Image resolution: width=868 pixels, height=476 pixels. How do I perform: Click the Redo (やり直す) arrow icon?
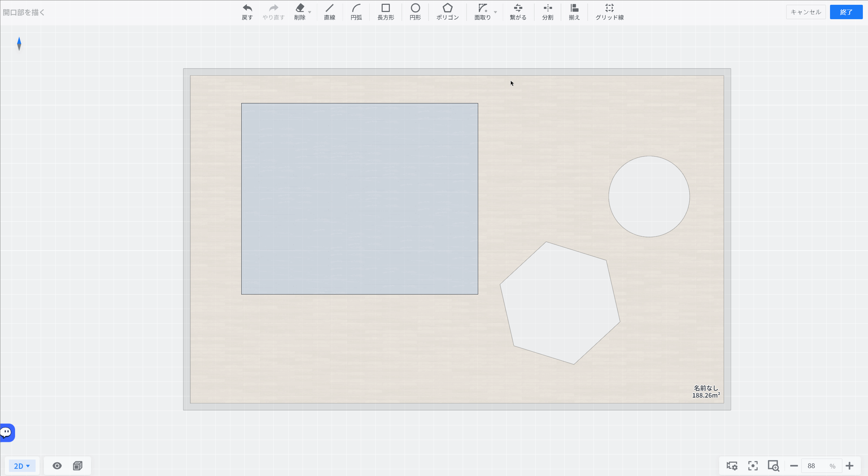click(273, 8)
